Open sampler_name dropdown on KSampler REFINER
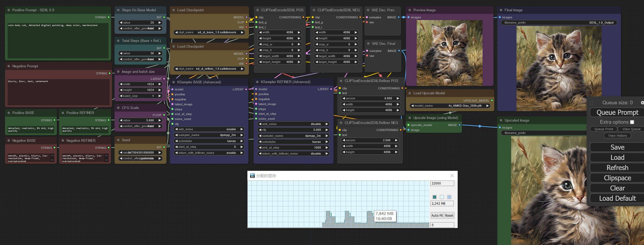 (x=293, y=136)
